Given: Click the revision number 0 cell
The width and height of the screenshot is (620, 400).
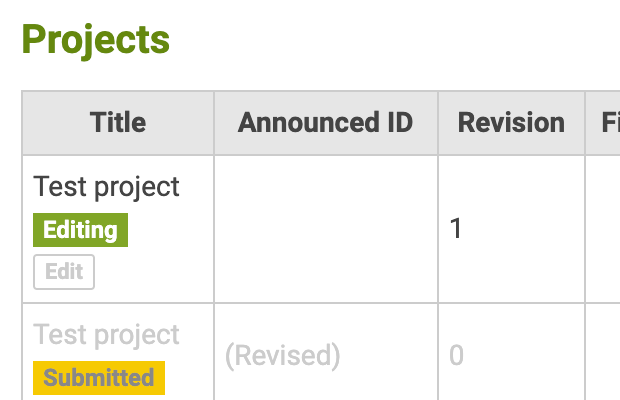Looking at the screenshot, I should (456, 355).
